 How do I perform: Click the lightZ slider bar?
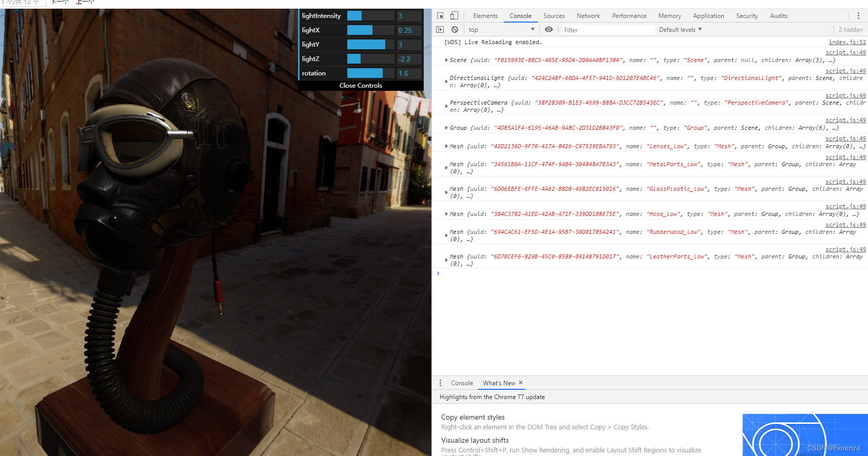coord(371,59)
